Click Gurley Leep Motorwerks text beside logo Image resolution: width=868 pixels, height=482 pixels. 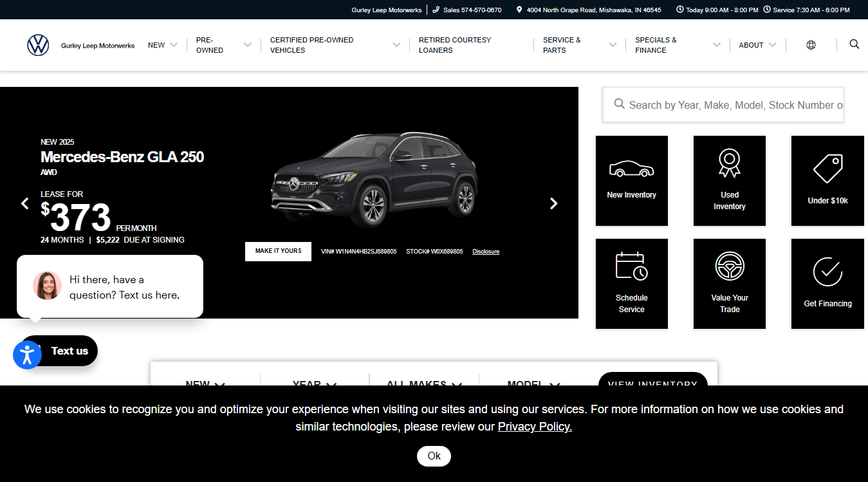point(98,46)
